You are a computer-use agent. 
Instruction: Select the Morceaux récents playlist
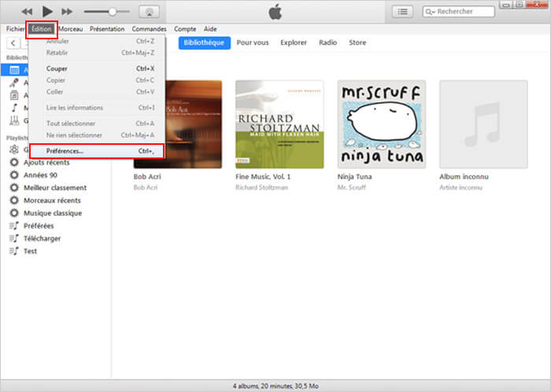tap(53, 200)
